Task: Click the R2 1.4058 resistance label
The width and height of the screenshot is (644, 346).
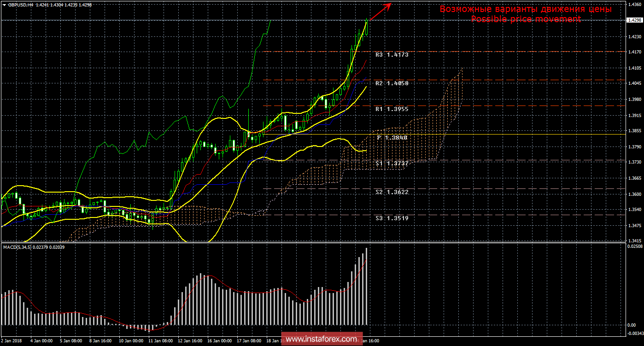Action: point(392,83)
